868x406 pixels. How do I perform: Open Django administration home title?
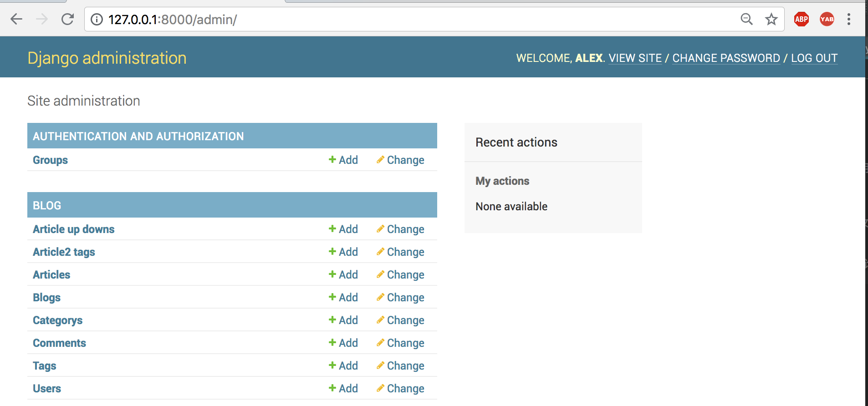point(107,58)
